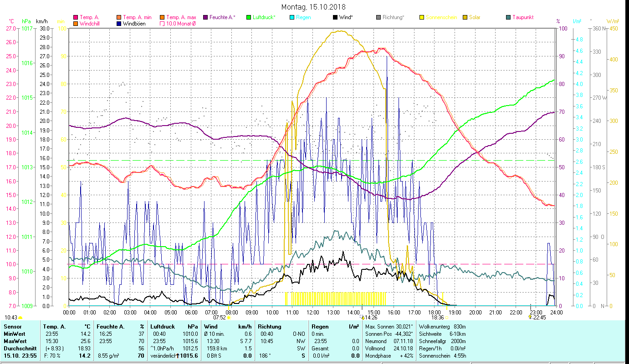Click the Feuchte A. column header in table
The height and width of the screenshot is (364, 629).
tap(111, 327)
